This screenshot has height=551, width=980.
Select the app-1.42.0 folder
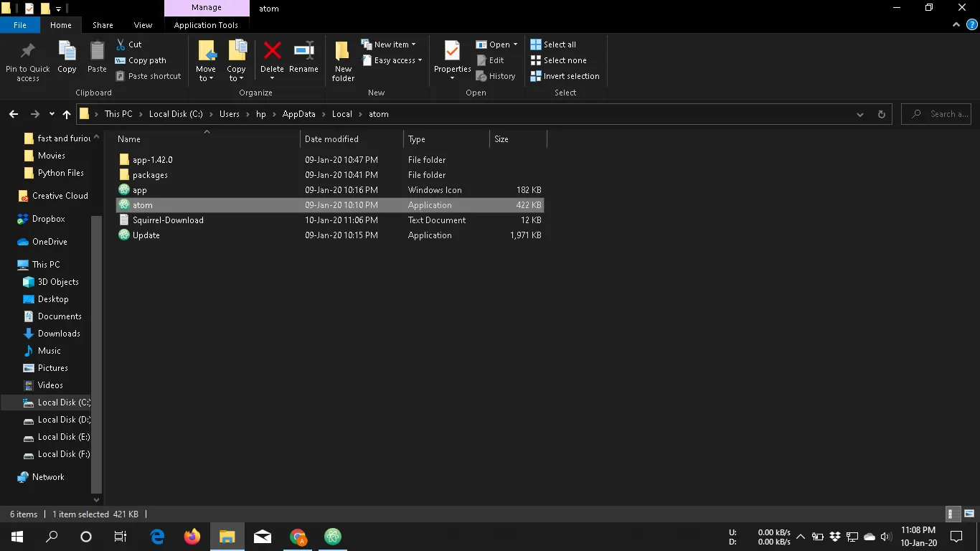pos(330,160)
